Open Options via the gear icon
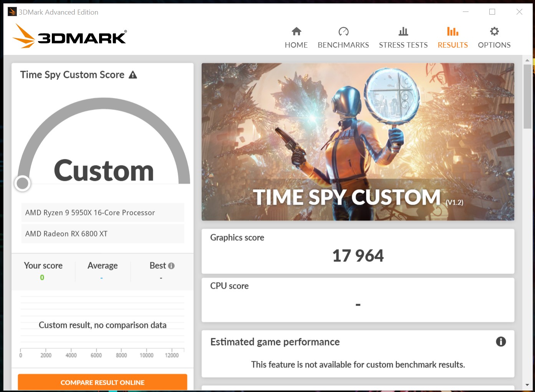Screen dimensions: 535x392 494,31
